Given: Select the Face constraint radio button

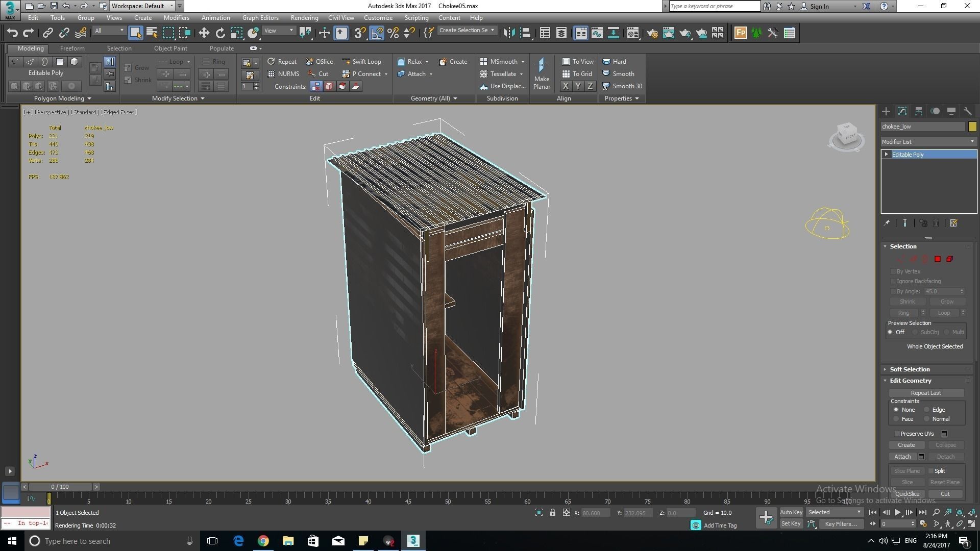Looking at the screenshot, I should (x=896, y=419).
